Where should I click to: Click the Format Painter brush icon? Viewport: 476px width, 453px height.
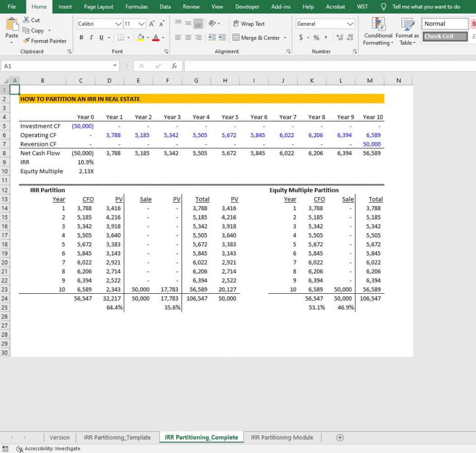[26, 41]
